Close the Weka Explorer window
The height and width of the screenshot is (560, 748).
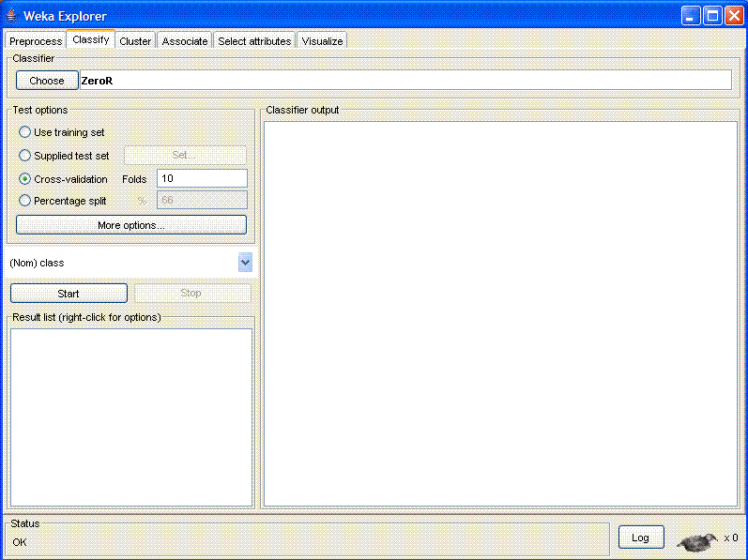[x=734, y=16]
